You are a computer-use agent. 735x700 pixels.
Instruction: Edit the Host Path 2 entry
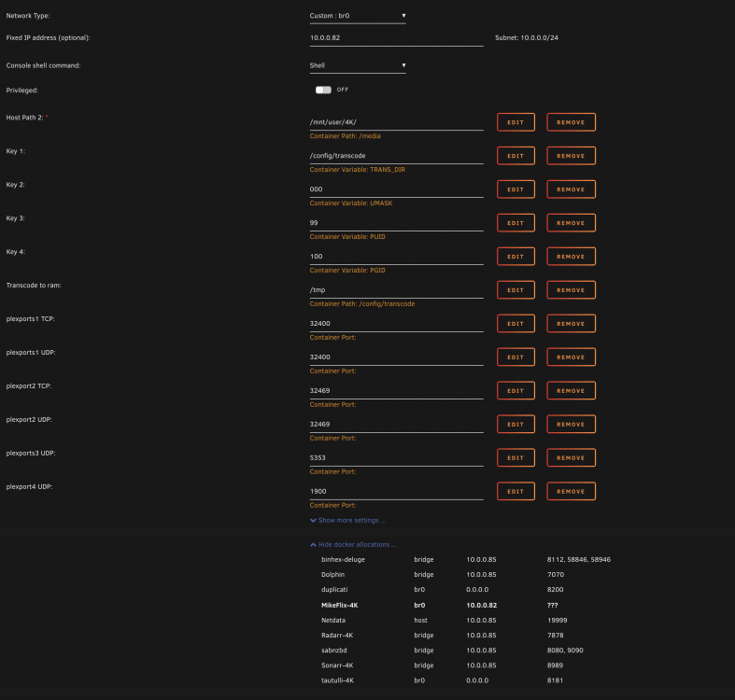click(516, 122)
